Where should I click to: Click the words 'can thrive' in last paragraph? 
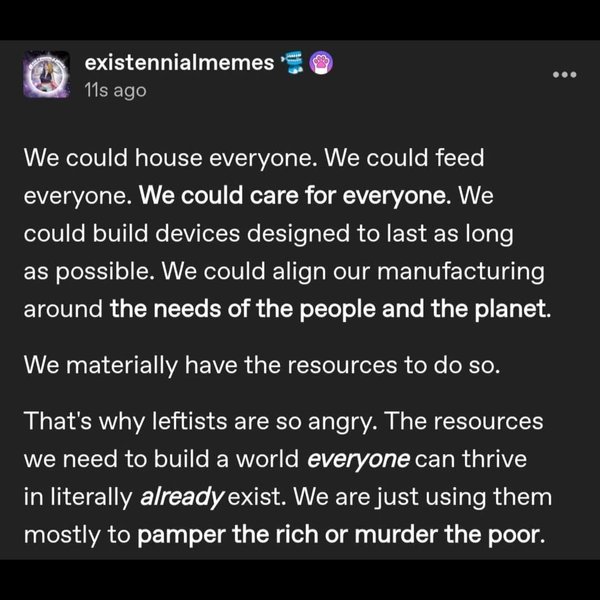tap(471, 459)
